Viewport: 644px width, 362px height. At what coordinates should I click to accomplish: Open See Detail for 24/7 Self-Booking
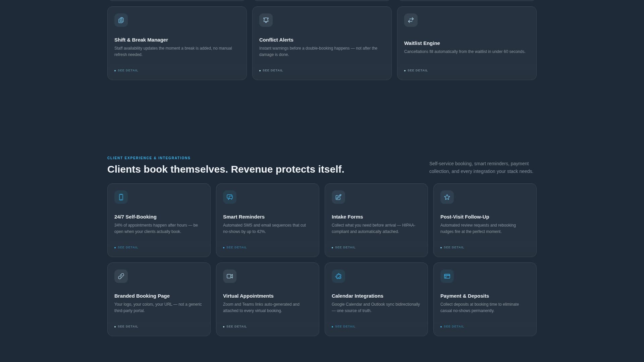coord(126,247)
